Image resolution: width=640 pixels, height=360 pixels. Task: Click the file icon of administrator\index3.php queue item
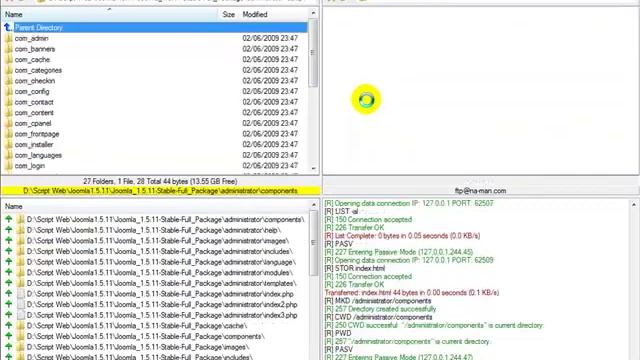(21, 315)
